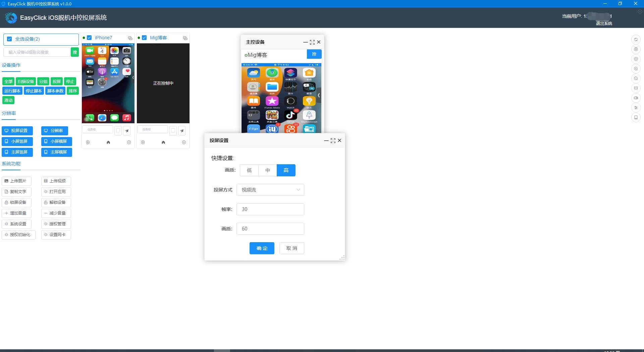
Task: Click 退出系统 to log out
Action: click(x=604, y=23)
